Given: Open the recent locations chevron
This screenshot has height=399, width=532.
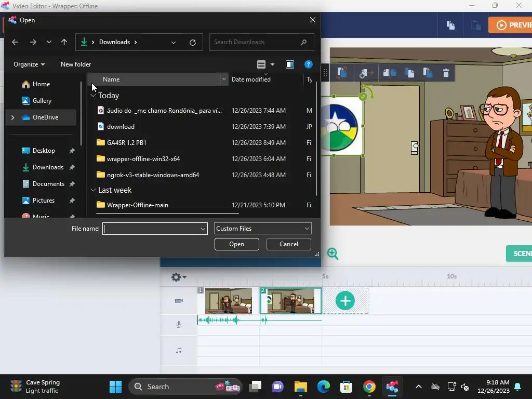Looking at the screenshot, I should pyautogui.click(x=49, y=42).
